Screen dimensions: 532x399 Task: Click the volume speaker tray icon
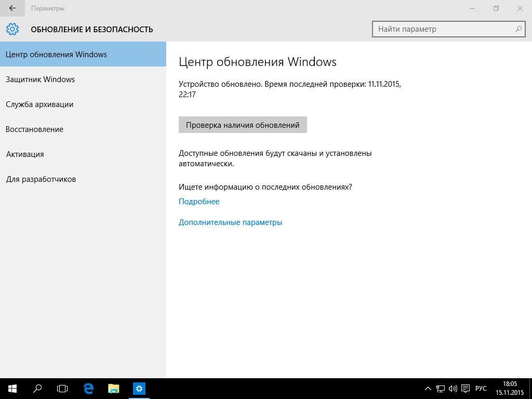pyautogui.click(x=453, y=389)
